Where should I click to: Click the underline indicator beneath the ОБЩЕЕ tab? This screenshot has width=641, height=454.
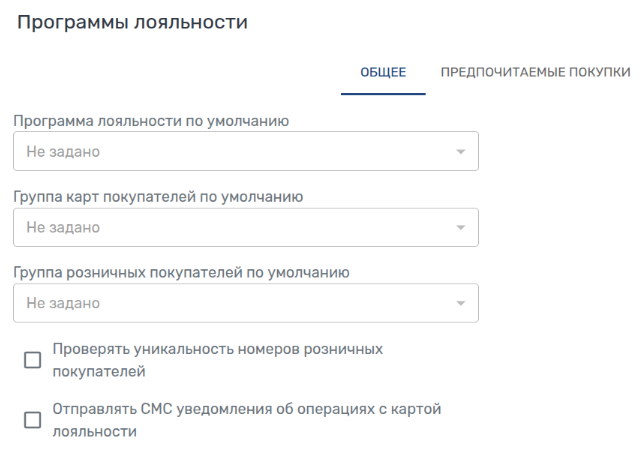point(383,94)
